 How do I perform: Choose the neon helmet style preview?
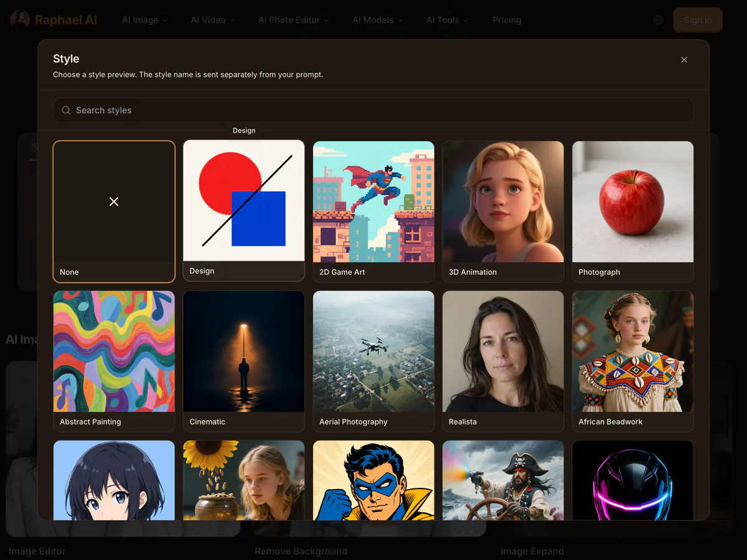point(633,480)
